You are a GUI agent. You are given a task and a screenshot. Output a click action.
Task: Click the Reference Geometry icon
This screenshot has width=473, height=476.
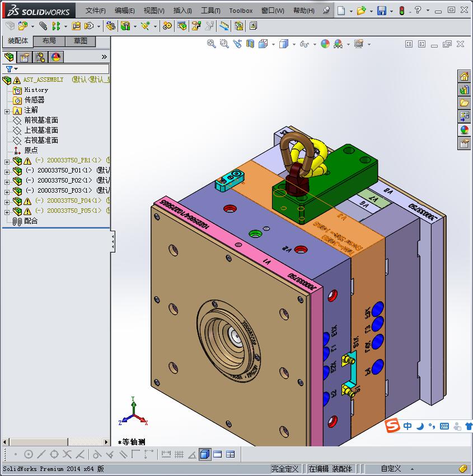coord(146,26)
